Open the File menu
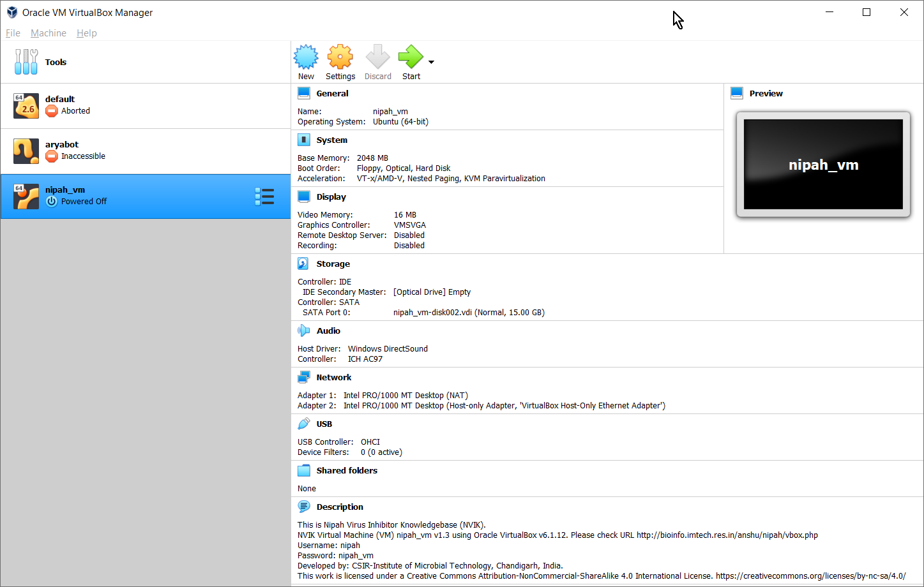The height and width of the screenshot is (587, 924). pos(13,33)
